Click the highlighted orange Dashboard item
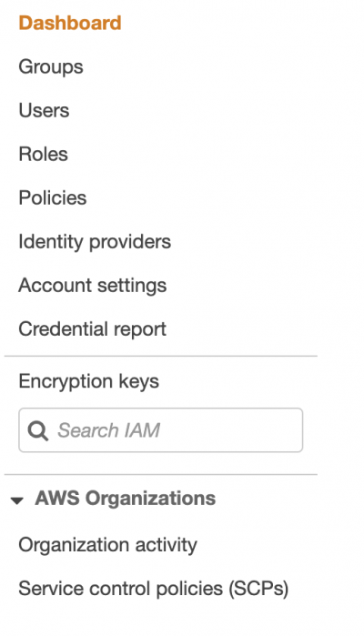Image resolution: width=364 pixels, height=636 pixels. point(70,23)
